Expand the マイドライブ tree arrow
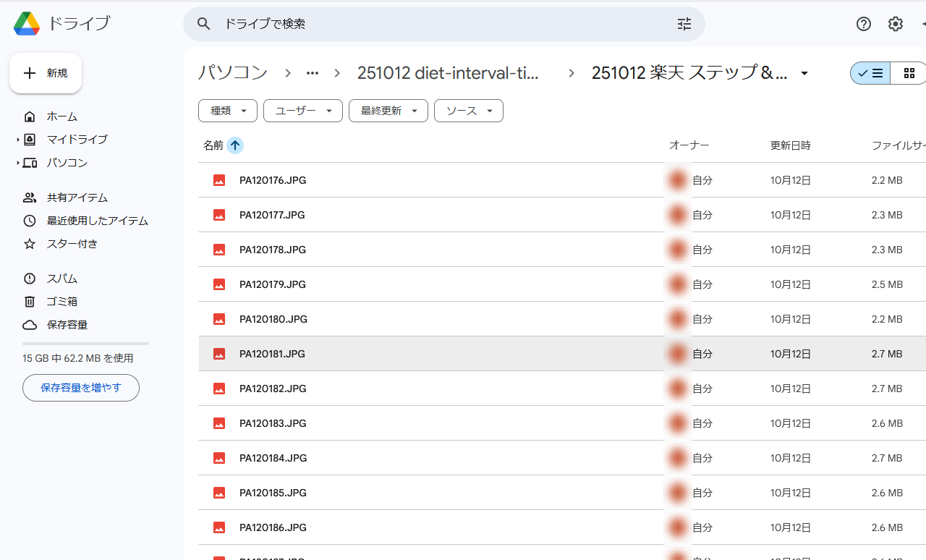 coord(18,140)
